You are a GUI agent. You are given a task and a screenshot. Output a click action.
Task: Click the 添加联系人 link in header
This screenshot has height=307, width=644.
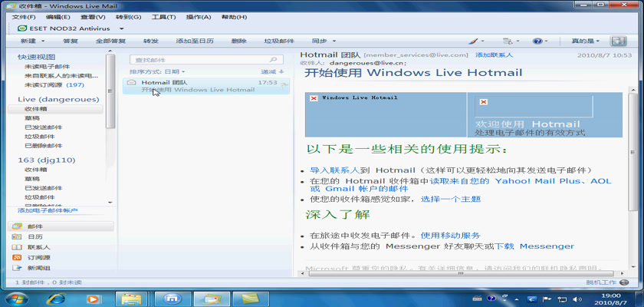[x=494, y=55]
